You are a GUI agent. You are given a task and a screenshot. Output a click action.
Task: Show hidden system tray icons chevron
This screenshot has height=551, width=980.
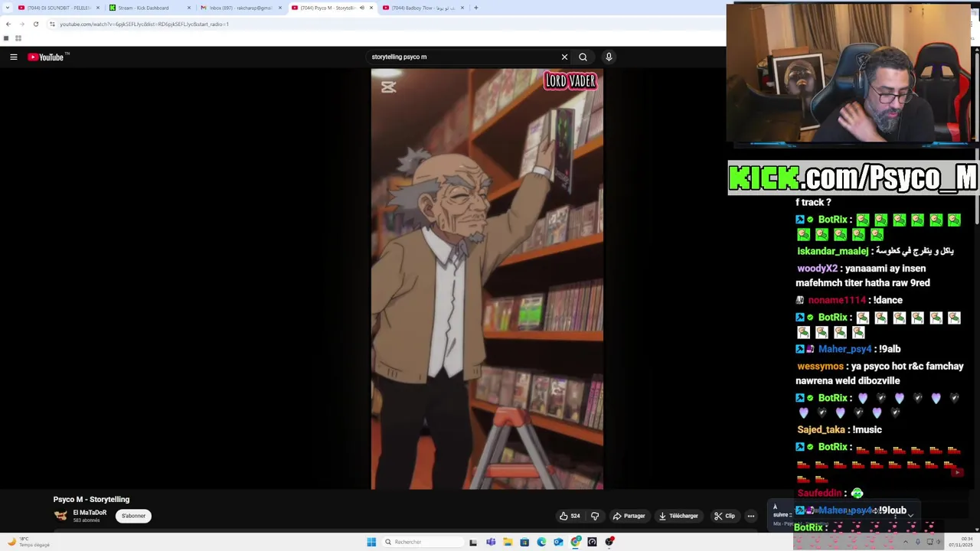point(905,542)
